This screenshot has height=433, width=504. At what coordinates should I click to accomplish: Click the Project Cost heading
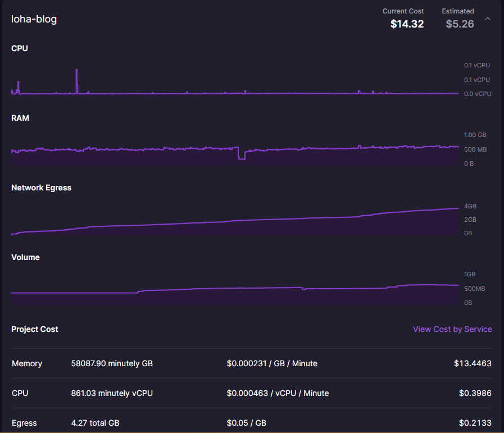(x=35, y=329)
